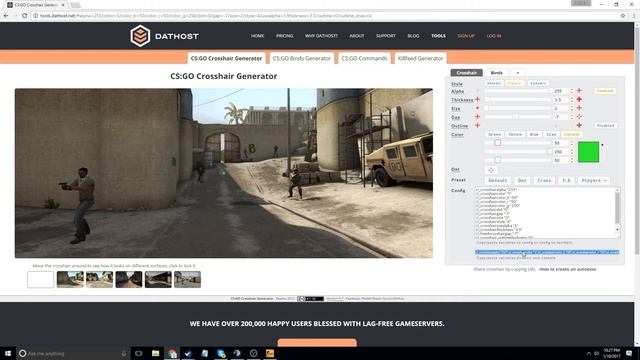
Task: Open the action center notifications icon
Action: pos(629,353)
